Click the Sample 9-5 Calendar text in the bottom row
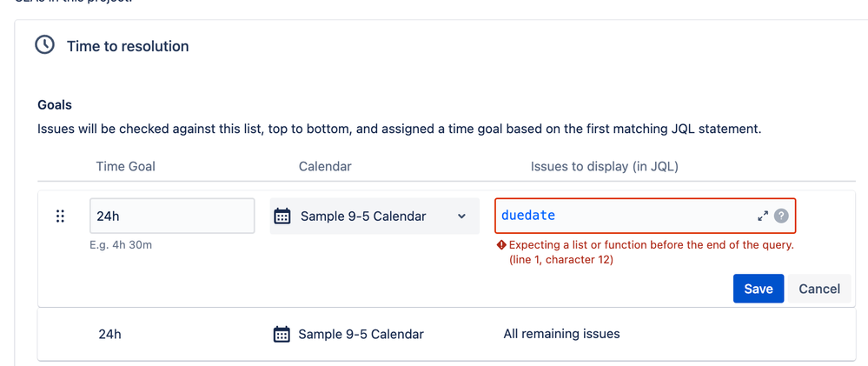This screenshot has width=868, height=366. pyautogui.click(x=361, y=335)
